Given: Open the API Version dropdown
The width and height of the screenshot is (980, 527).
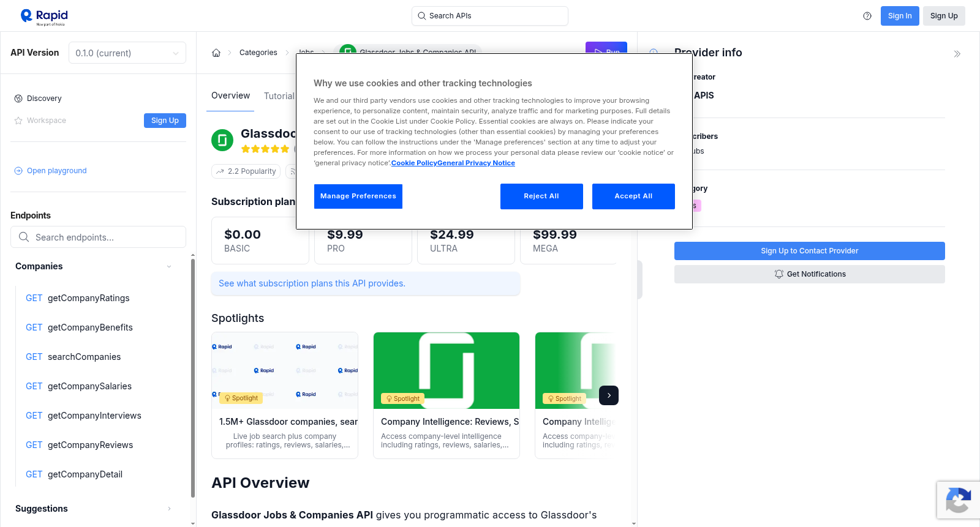Looking at the screenshot, I should click(127, 53).
